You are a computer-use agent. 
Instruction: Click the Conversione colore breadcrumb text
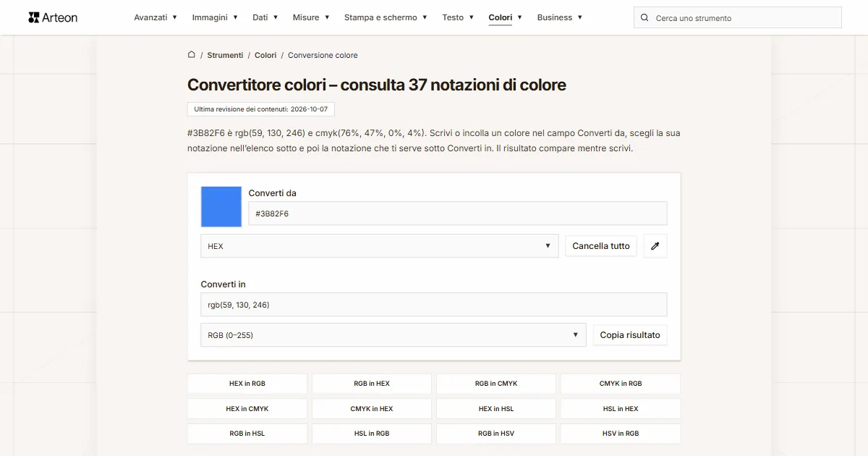pyautogui.click(x=323, y=55)
